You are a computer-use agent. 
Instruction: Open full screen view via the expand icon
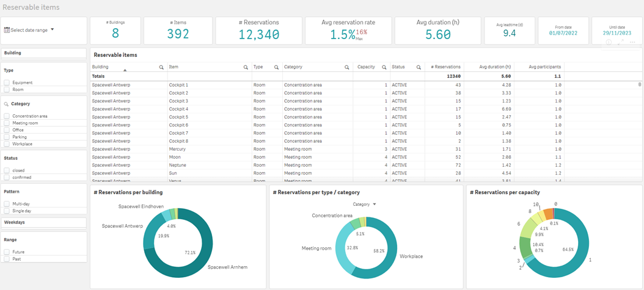(x=621, y=42)
